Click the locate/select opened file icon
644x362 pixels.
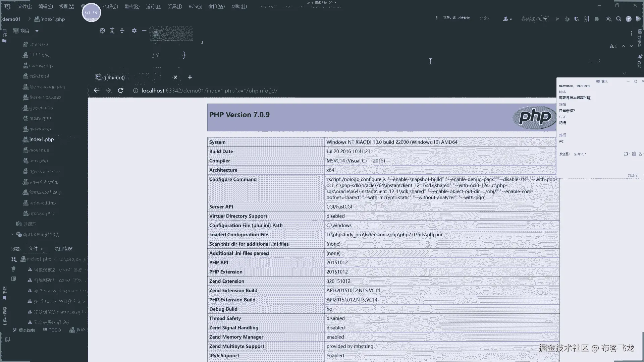(x=102, y=31)
